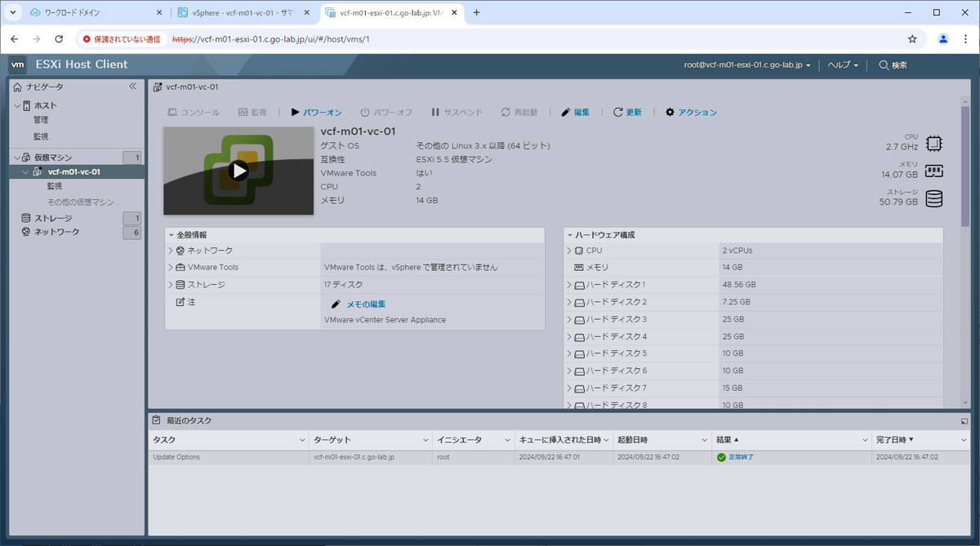Click the CPU chip icon at right

[934, 144]
